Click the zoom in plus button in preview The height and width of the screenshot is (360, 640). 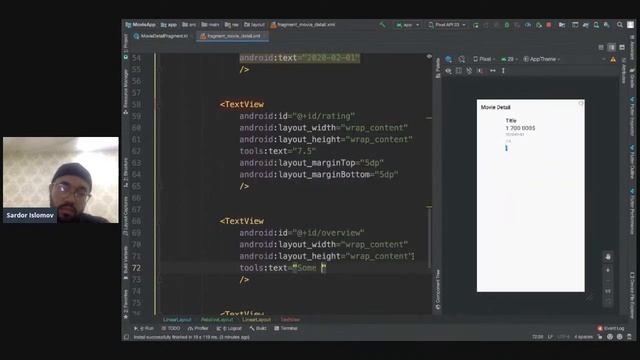608,270
